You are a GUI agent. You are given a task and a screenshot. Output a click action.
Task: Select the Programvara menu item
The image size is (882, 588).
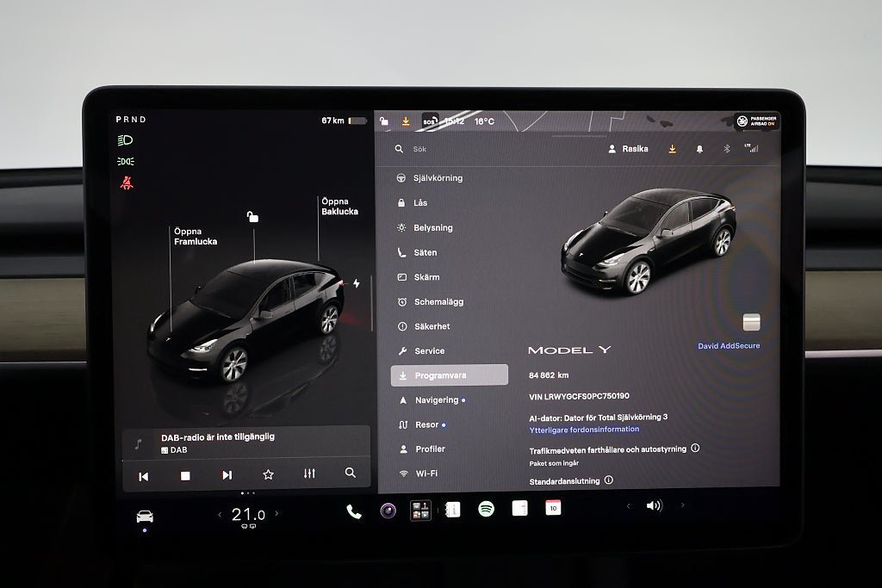450,375
